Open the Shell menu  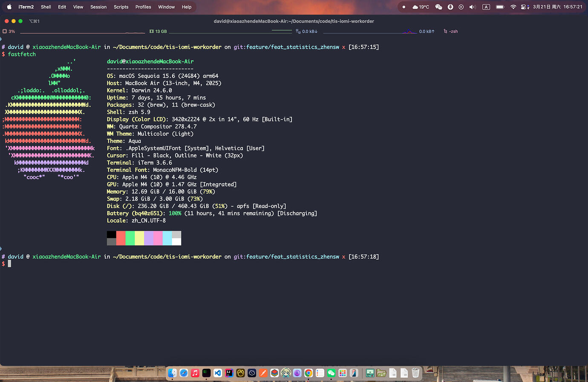coord(46,7)
